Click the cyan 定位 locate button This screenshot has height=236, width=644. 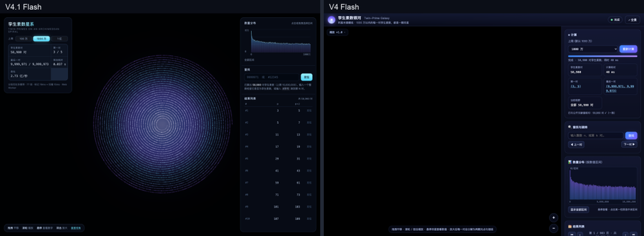[x=307, y=77]
